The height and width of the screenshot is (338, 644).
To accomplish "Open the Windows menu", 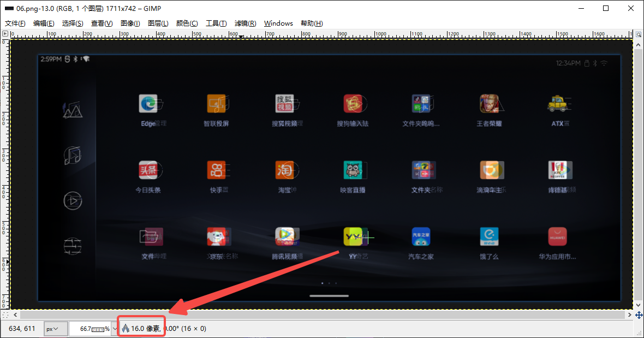I will pyautogui.click(x=278, y=23).
